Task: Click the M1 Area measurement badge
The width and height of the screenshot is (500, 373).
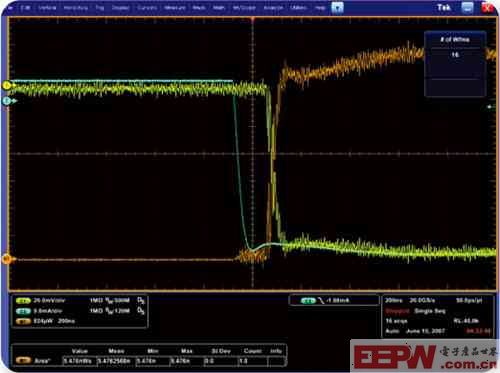Action: (23, 361)
